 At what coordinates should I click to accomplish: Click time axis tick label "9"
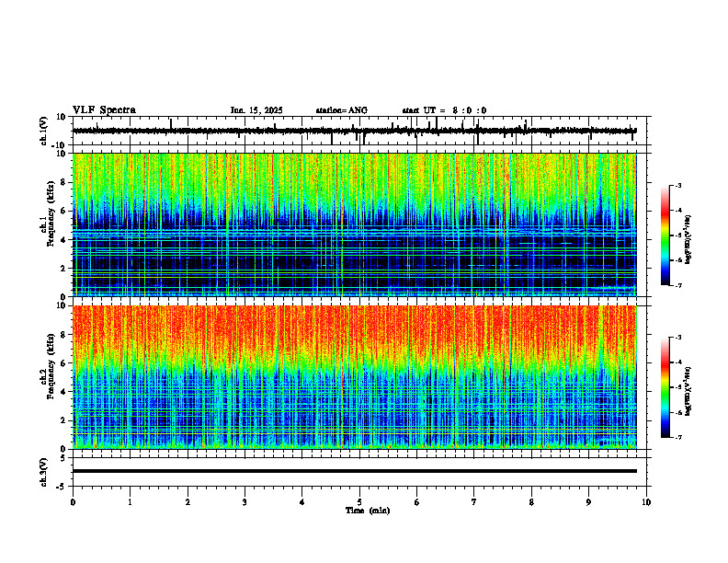(x=588, y=502)
